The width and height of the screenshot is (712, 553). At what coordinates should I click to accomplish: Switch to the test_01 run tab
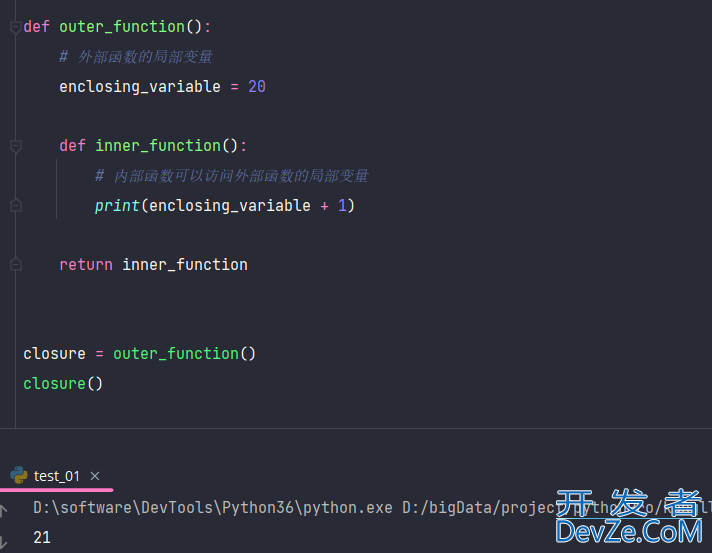click(56, 476)
